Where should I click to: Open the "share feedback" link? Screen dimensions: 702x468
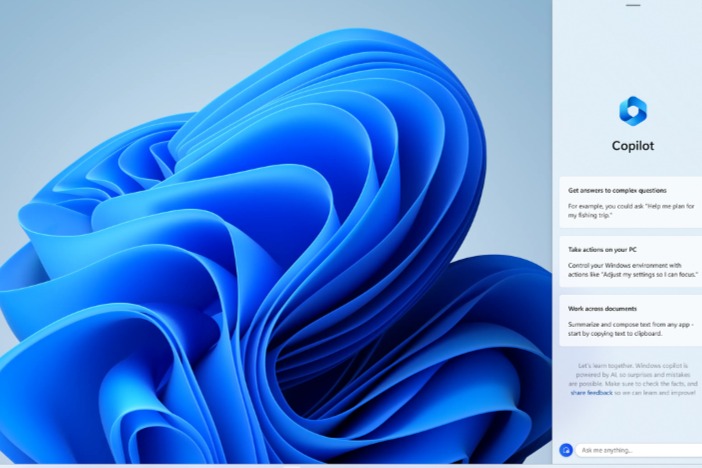592,393
